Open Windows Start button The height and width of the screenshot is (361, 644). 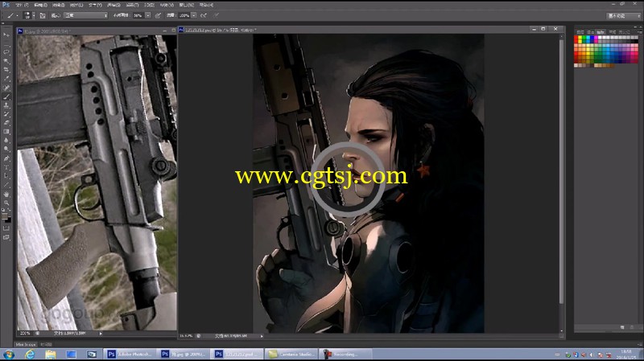click(x=8, y=354)
